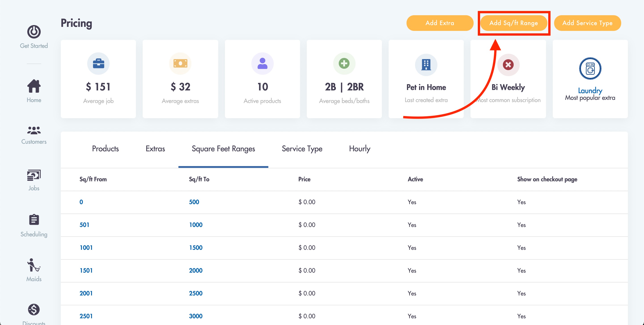Switch to the Products tab
Viewport: 644px width, 325px height.
tap(105, 149)
